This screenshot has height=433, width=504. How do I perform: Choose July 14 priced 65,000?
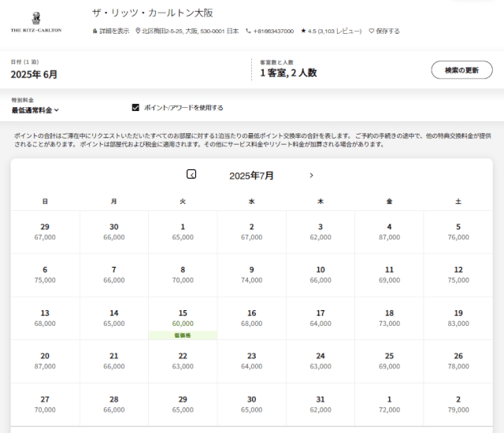click(114, 318)
